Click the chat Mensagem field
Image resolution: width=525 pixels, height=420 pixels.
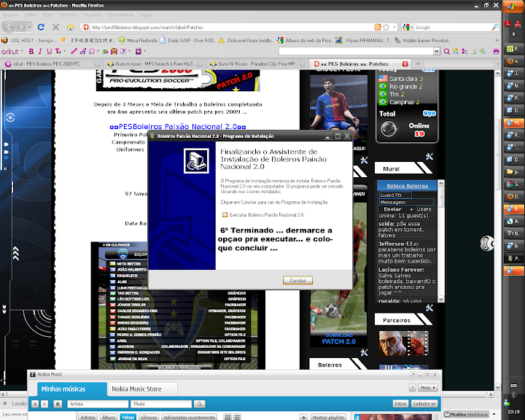click(x=406, y=202)
